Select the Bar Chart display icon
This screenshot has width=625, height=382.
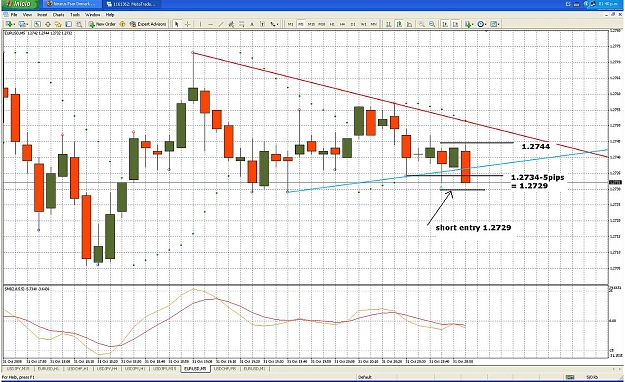click(x=389, y=24)
